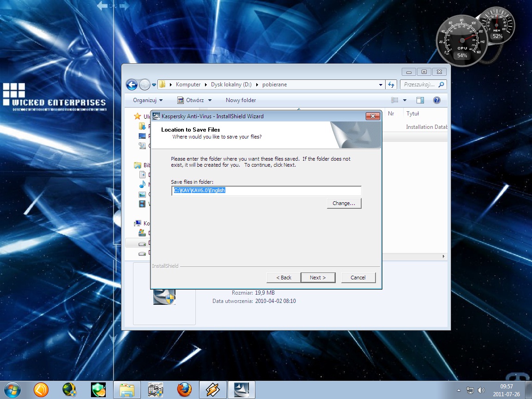Select Dysk lokalny (D:) in the breadcrumb

click(x=231, y=85)
